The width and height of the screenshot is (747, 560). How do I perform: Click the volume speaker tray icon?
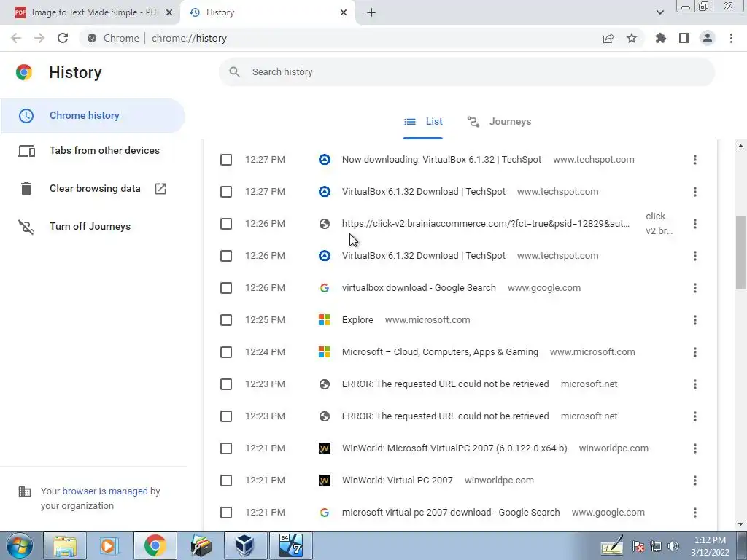673,546
